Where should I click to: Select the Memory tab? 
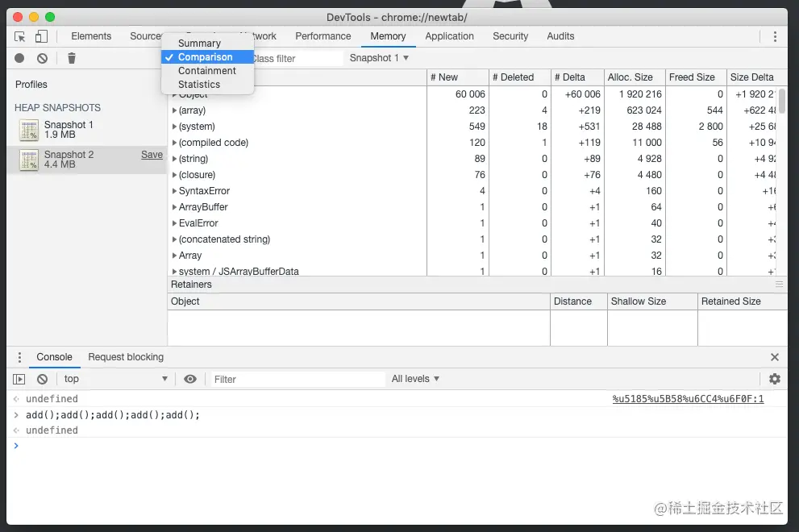[388, 36]
